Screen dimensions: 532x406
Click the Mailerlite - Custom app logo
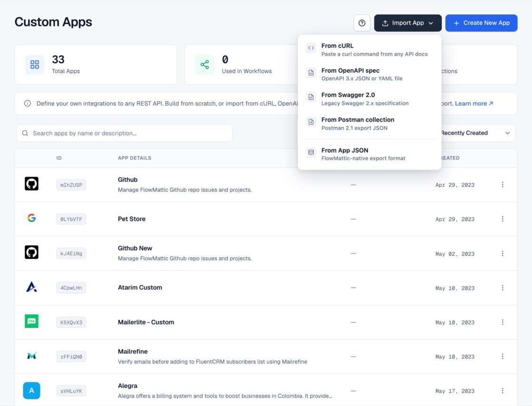[x=31, y=321]
